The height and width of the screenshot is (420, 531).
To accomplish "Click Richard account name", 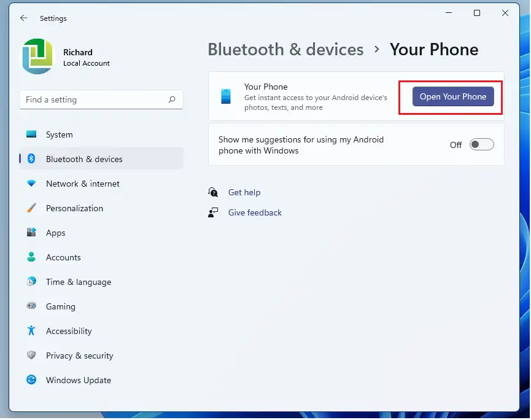I will coord(78,52).
